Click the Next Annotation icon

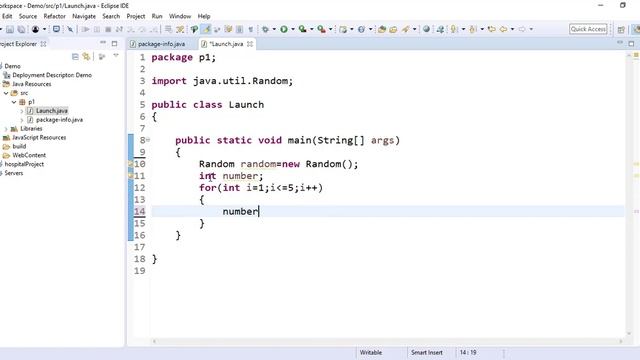tap(453, 29)
